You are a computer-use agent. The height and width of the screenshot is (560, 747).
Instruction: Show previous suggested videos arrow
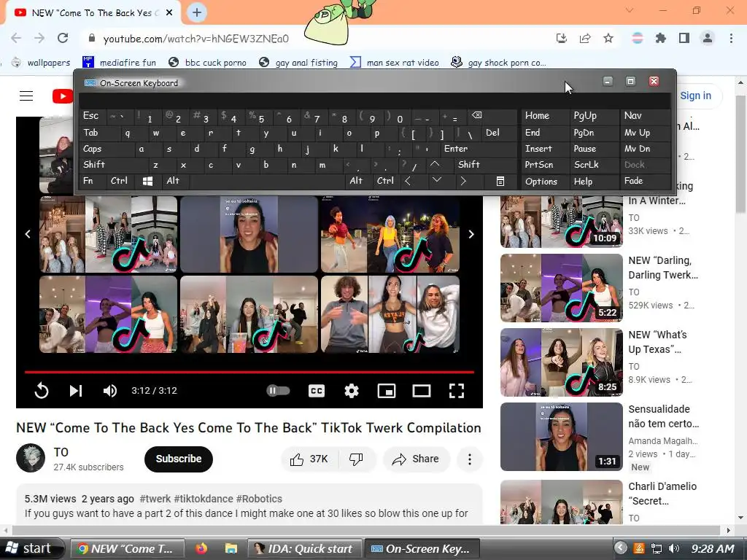point(28,234)
